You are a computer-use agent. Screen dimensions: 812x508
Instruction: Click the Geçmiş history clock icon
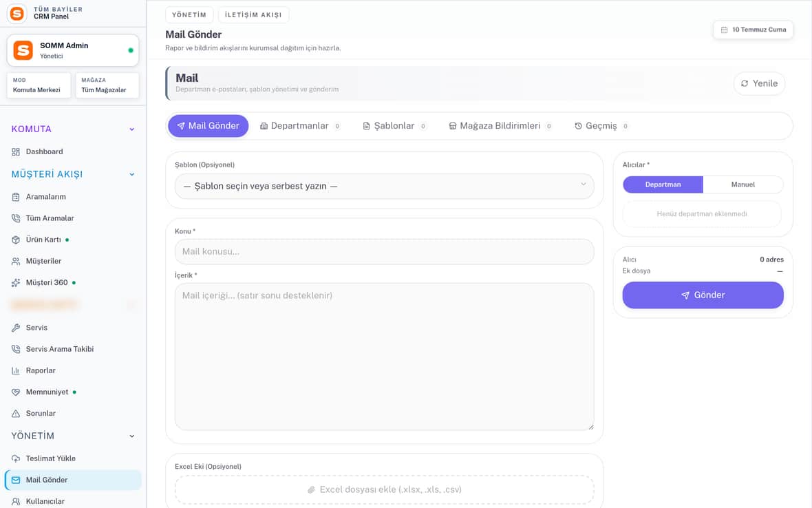click(x=579, y=126)
